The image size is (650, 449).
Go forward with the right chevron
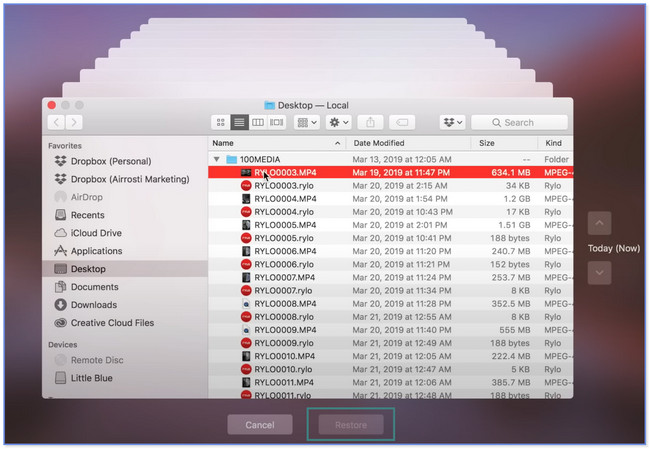[74, 122]
